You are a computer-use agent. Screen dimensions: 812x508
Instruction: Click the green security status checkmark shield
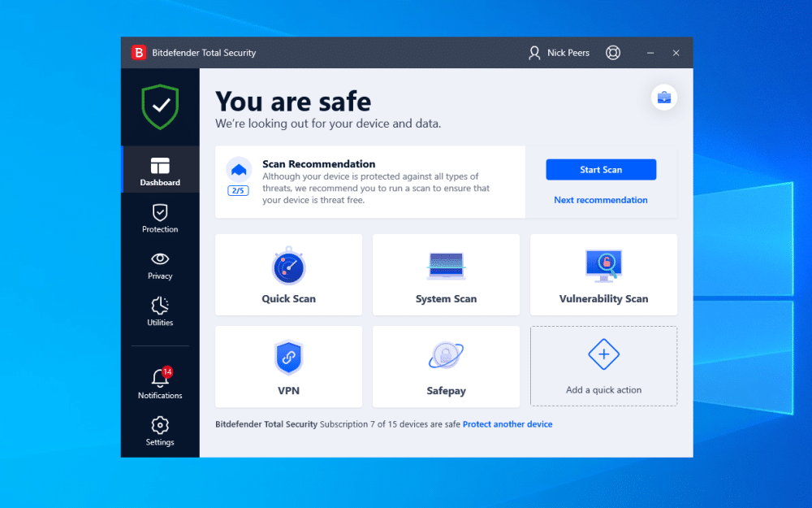coord(160,106)
